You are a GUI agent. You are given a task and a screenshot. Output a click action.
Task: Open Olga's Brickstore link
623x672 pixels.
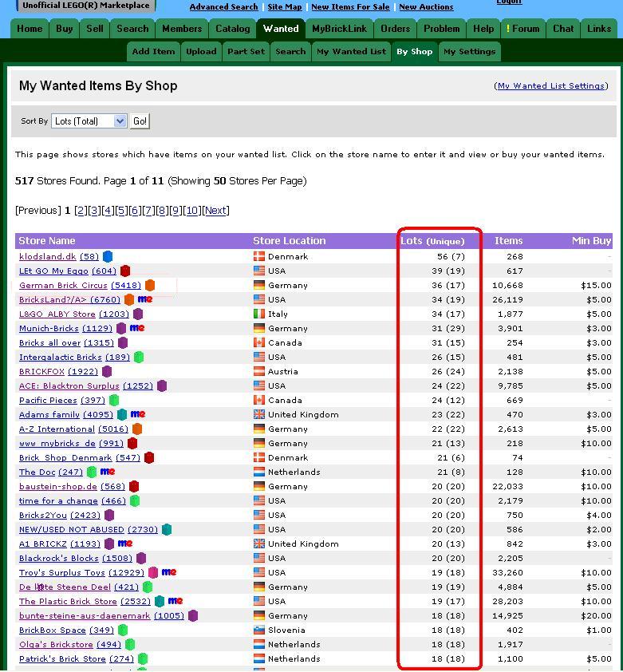pyautogui.click(x=56, y=644)
